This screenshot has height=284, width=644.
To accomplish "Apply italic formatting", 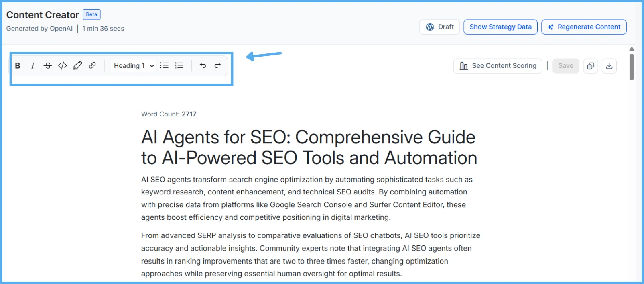I will pyautogui.click(x=33, y=66).
